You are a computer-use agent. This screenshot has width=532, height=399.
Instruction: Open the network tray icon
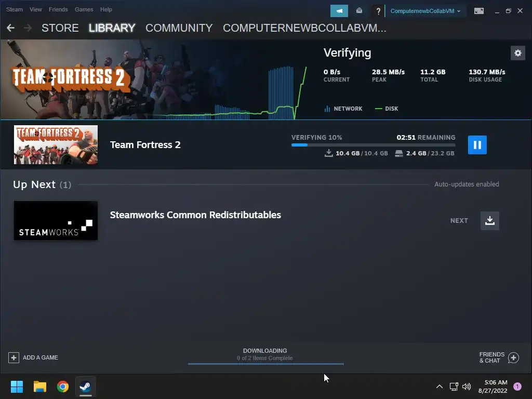(454, 387)
